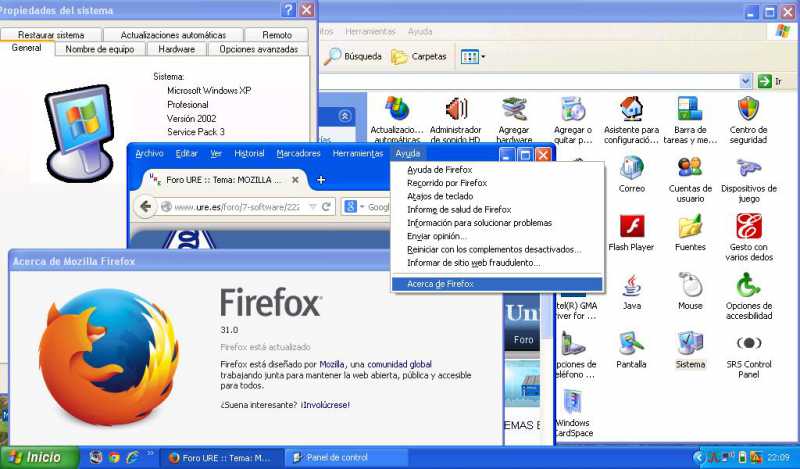Open the Flash Player control panel icon
The height and width of the screenshot is (469, 800).
[631, 228]
